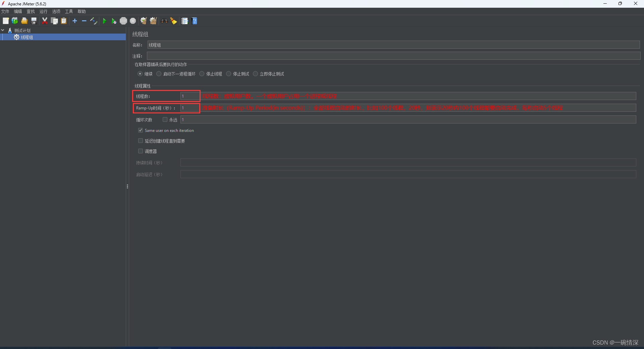Screen dimensions: 644x349
Task: Open Search with the binoculars icon
Action: [164, 21]
